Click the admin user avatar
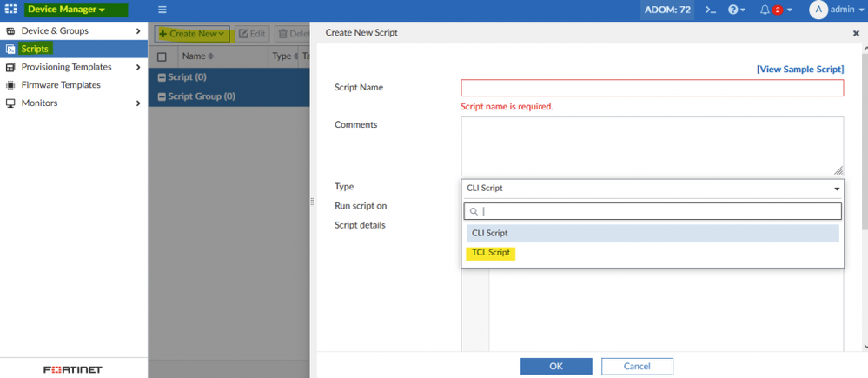This screenshot has height=378, width=868. click(818, 10)
